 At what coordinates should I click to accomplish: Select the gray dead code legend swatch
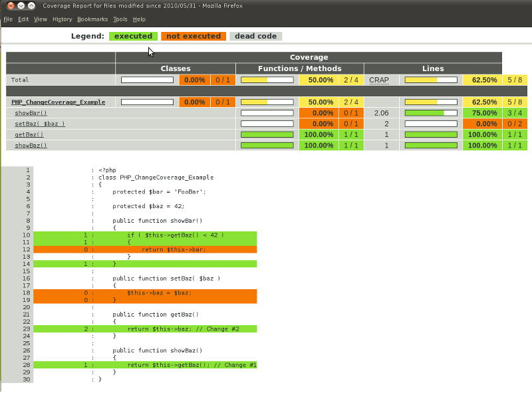[255, 36]
